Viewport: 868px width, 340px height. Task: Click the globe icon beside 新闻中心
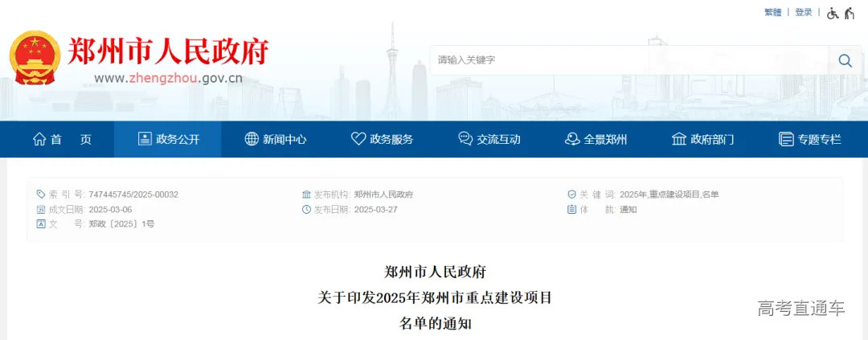click(x=252, y=139)
